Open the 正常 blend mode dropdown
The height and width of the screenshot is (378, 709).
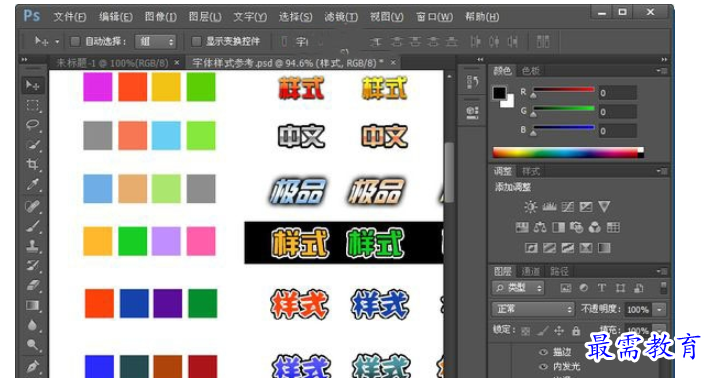coord(533,309)
